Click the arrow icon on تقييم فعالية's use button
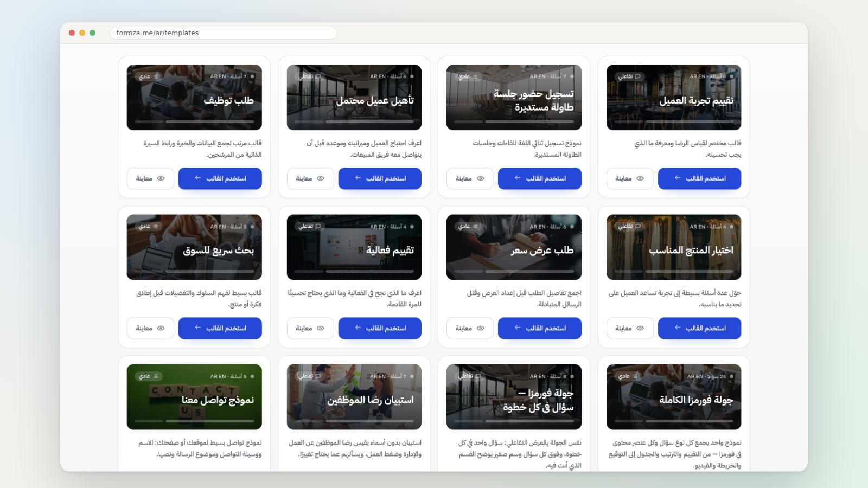The width and height of the screenshot is (868, 488). (358, 328)
